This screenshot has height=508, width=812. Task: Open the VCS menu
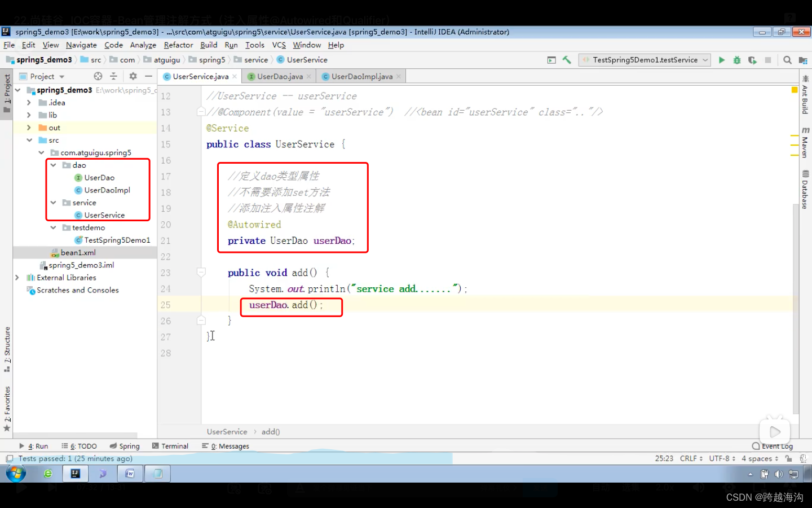coord(279,45)
